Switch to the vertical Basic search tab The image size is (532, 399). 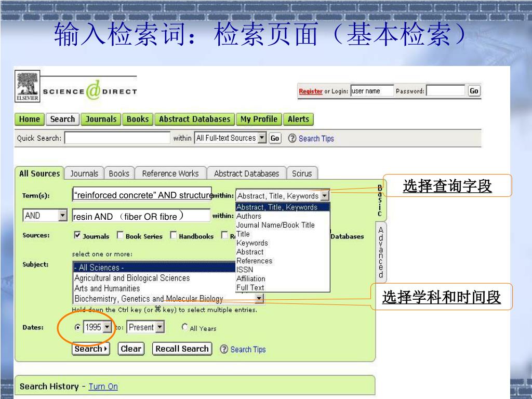[380, 201]
